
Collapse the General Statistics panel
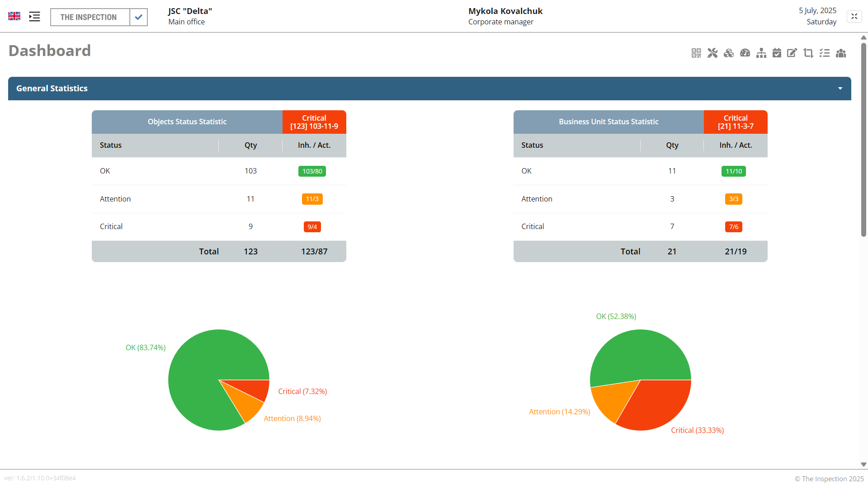point(840,88)
